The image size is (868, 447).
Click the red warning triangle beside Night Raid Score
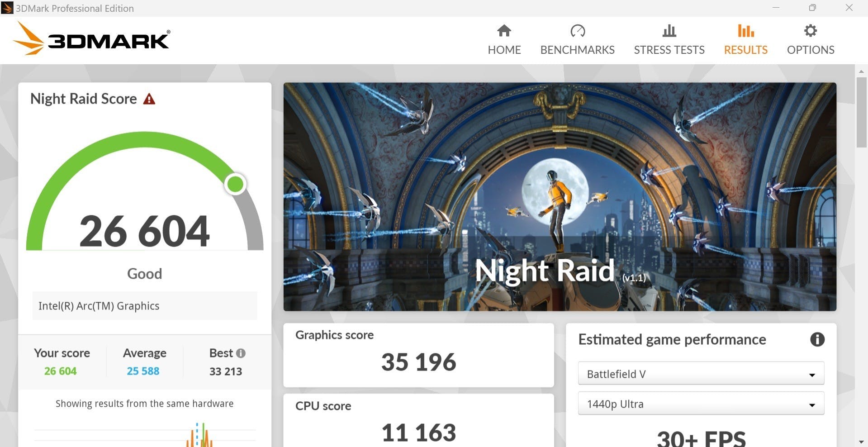point(149,99)
